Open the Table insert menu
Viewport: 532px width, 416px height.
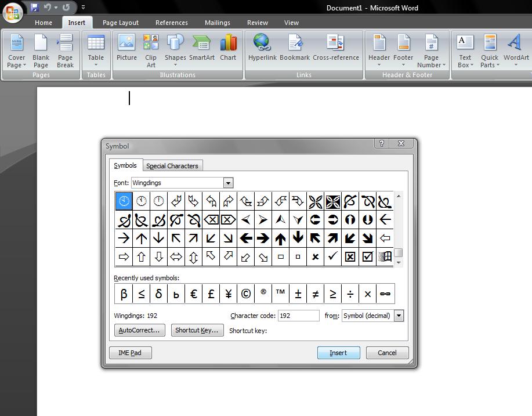[x=96, y=51]
